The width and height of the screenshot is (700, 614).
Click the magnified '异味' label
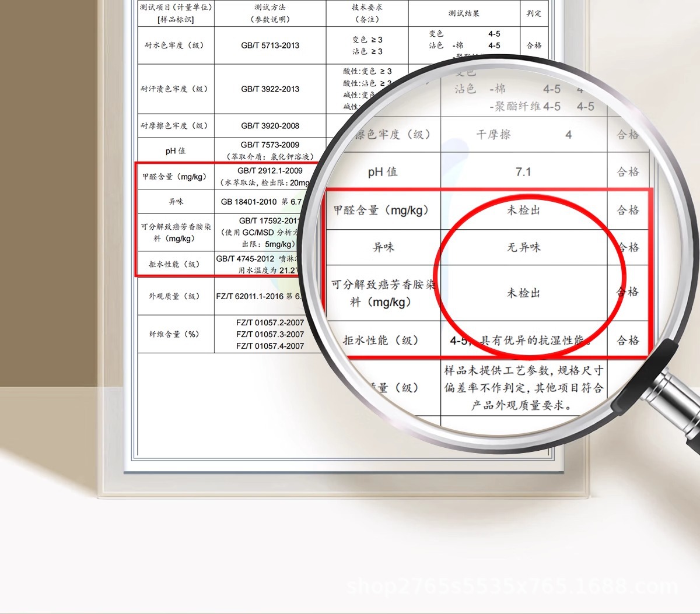383,247
